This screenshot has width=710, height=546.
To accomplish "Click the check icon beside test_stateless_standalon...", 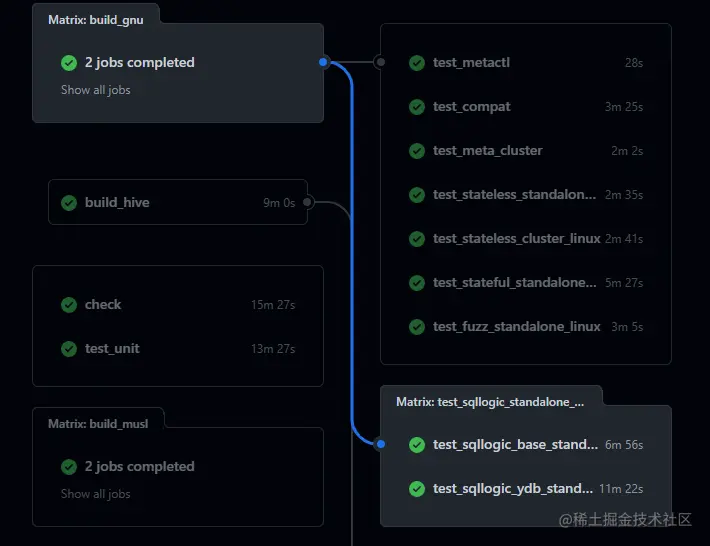I will click(417, 195).
